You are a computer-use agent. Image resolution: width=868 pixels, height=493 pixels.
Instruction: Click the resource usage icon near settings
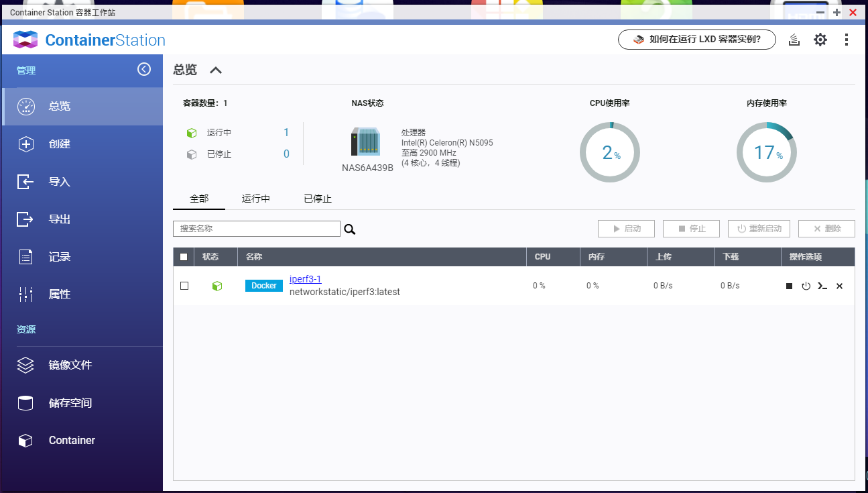click(794, 40)
